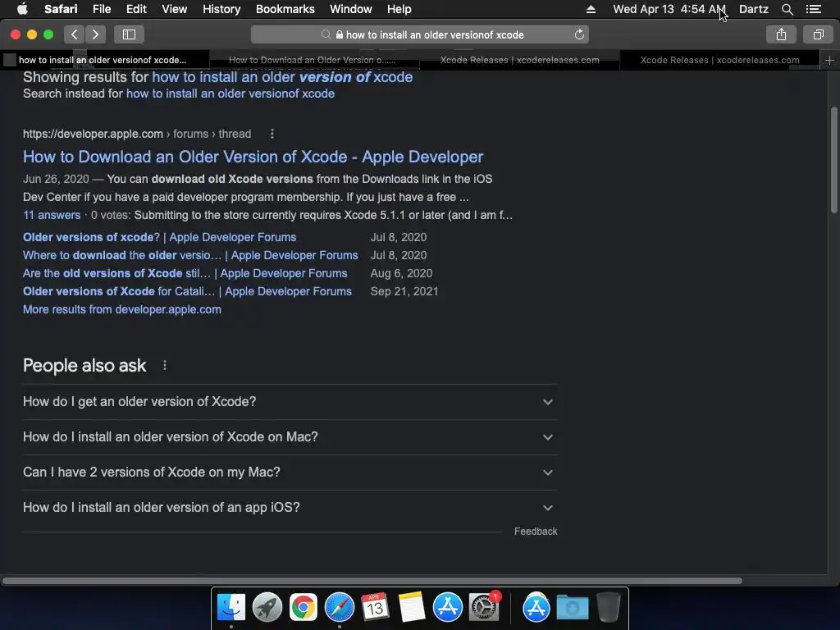Open the Apple menu
Image resolution: width=840 pixels, height=630 pixels.
click(22, 9)
